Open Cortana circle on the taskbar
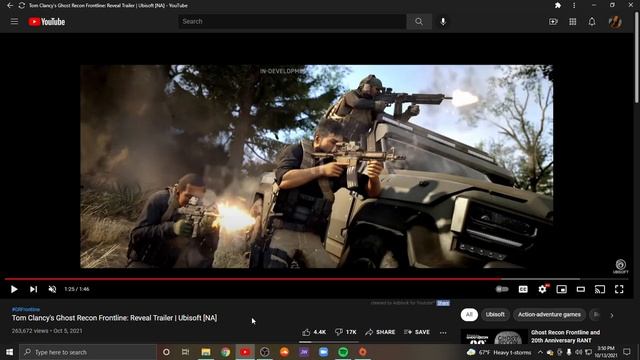Viewport: 640px width, 360px height. (x=166, y=352)
